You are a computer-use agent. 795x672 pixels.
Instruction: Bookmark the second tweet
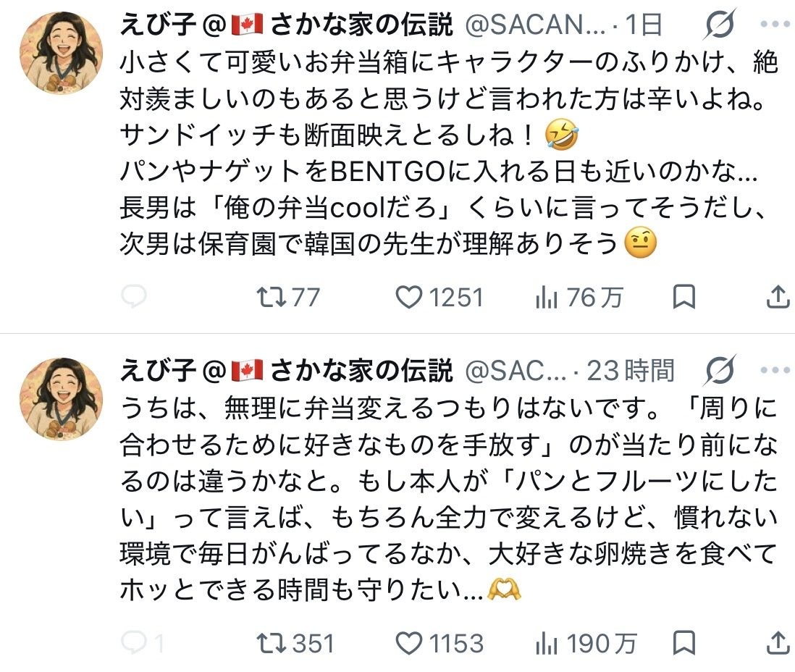[683, 643]
